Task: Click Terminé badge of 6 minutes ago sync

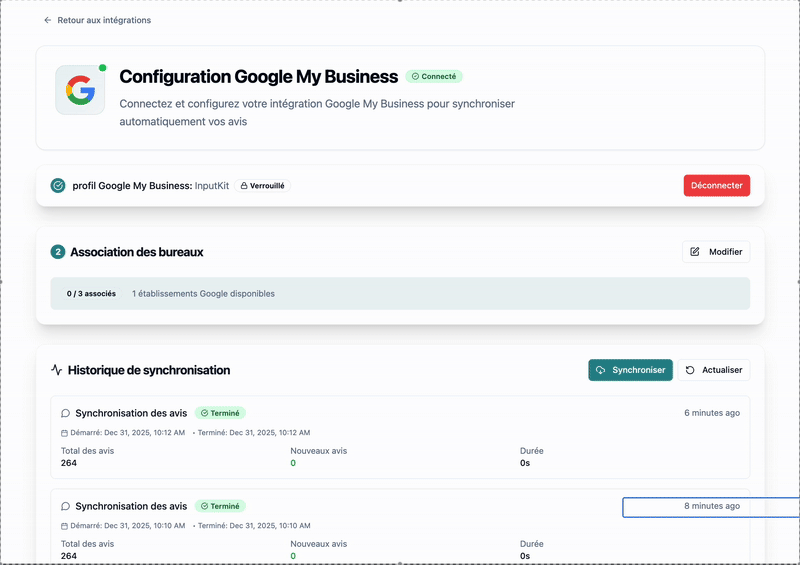Action: click(x=220, y=413)
